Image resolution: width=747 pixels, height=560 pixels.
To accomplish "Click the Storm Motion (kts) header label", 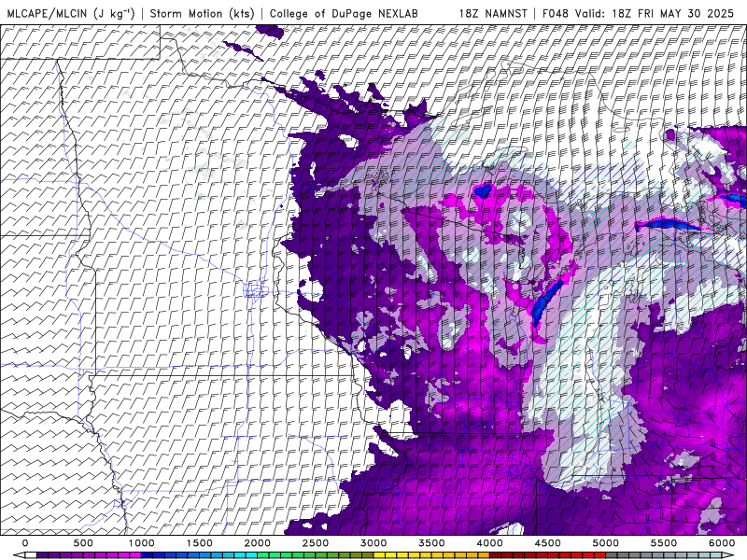I will pyautogui.click(x=202, y=13).
